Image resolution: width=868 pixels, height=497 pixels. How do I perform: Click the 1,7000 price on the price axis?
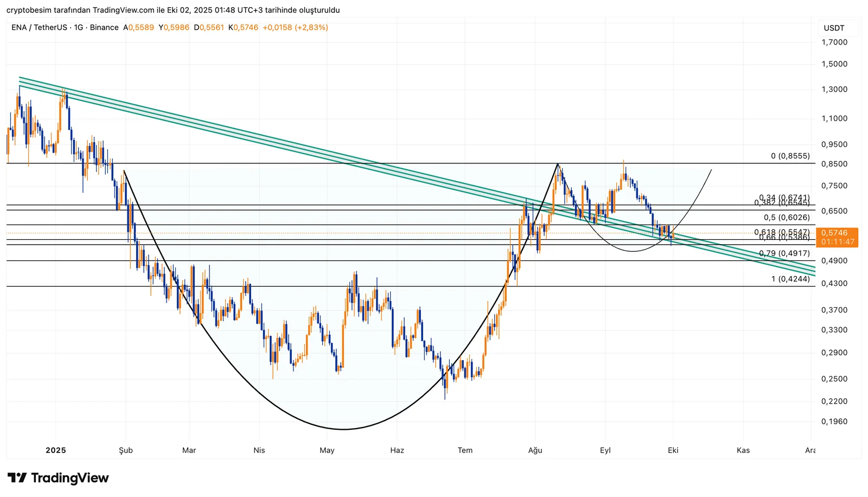(834, 42)
